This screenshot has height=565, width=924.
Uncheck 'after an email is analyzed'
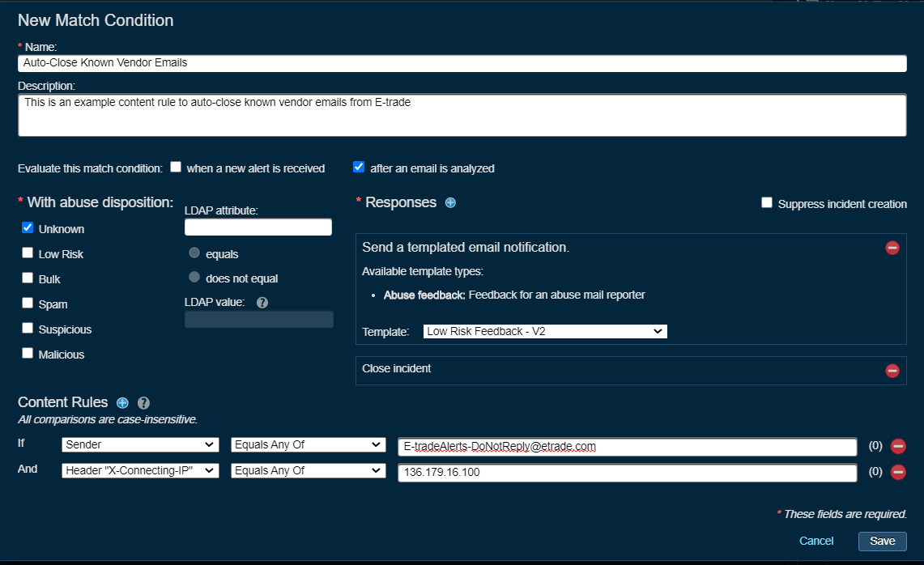[x=359, y=168]
